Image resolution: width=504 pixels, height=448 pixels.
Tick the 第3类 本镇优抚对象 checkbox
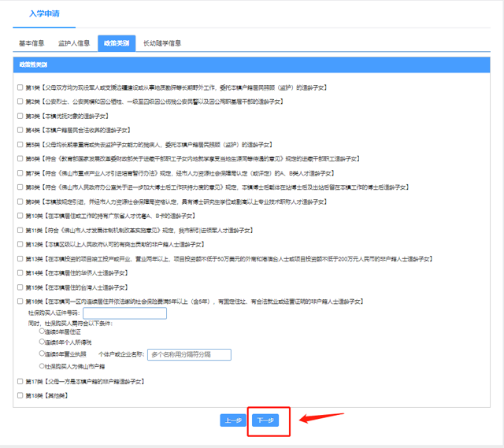pos(20,116)
